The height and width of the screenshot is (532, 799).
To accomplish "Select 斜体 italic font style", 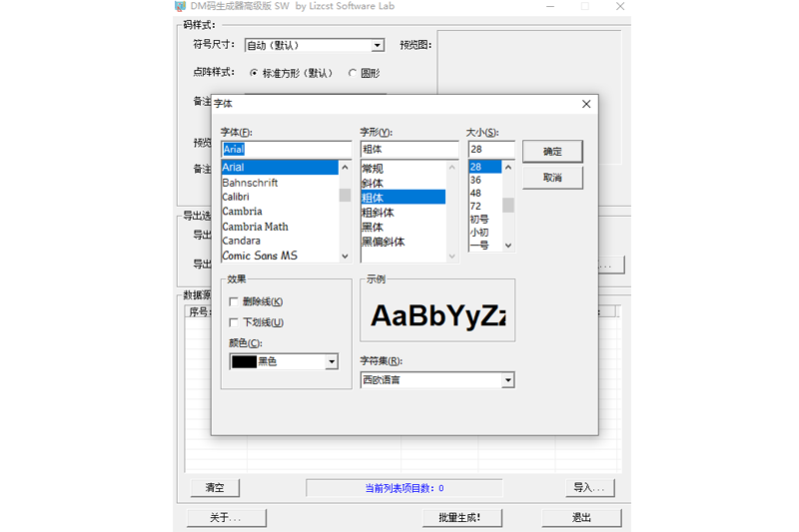I will coord(403,183).
